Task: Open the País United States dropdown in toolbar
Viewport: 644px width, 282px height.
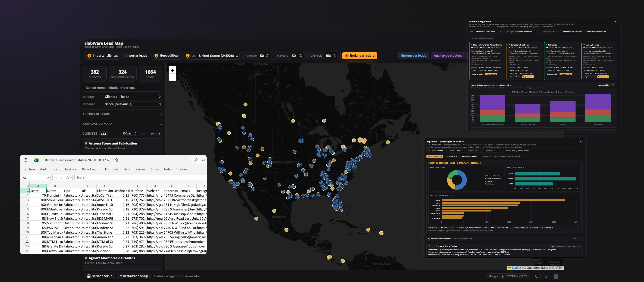Action: coord(219,56)
